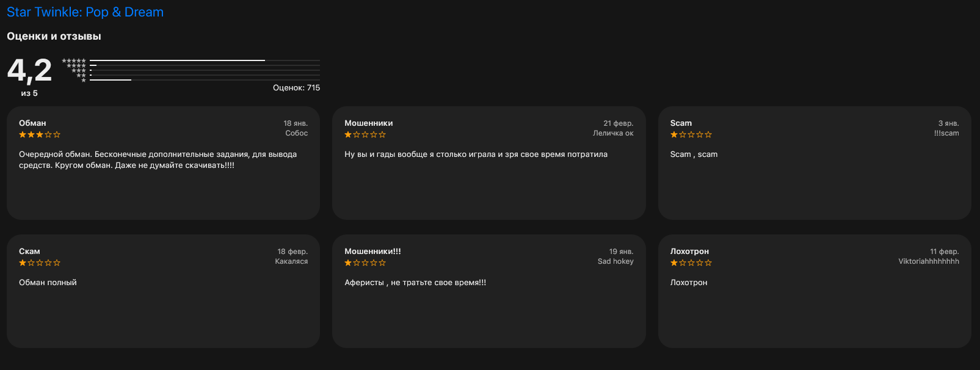The width and height of the screenshot is (980, 370).
Task: Click the Оценок: 715 ratings count
Action: pyautogui.click(x=296, y=88)
